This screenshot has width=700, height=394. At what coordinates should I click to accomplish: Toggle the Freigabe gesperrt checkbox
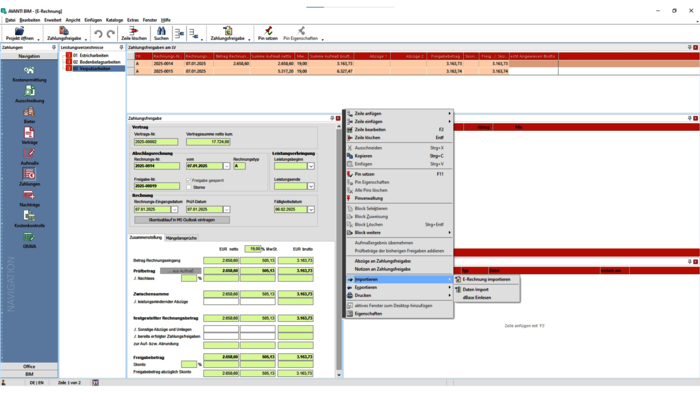click(189, 180)
